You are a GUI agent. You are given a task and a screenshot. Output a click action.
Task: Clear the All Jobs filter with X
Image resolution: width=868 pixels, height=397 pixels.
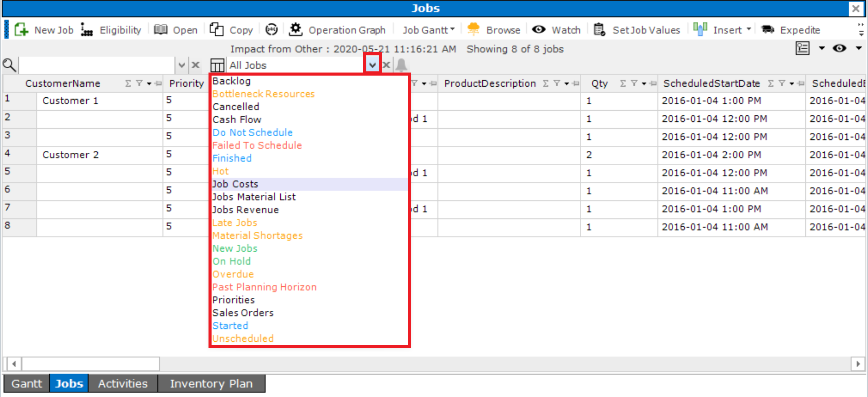386,65
